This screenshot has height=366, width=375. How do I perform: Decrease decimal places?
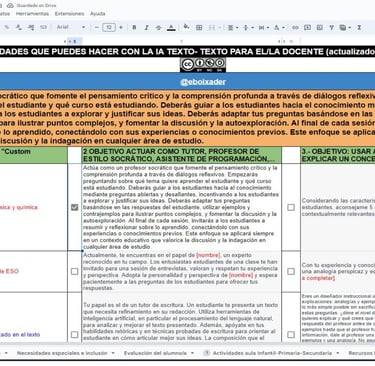[19, 27]
